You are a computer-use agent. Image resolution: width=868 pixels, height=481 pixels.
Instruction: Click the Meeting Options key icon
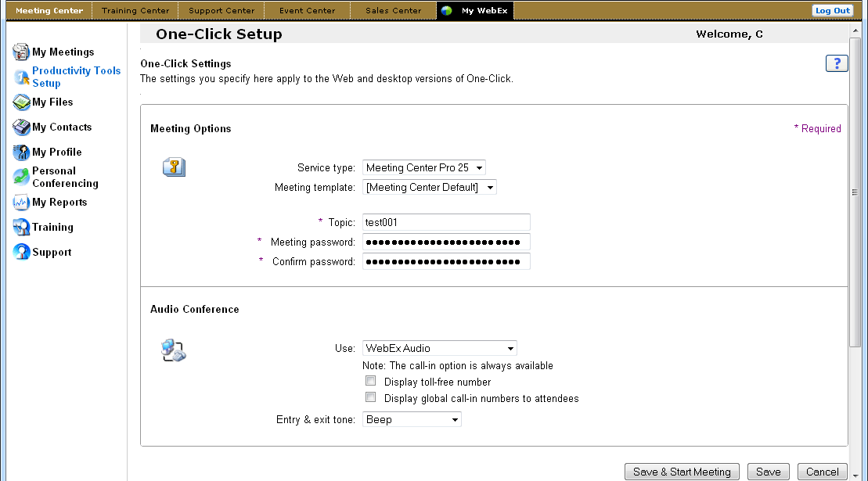(174, 167)
